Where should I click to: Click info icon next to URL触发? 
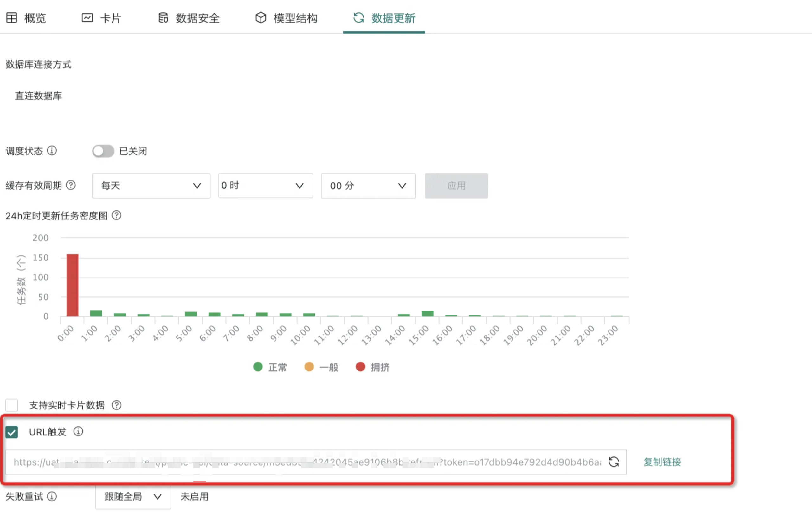tap(78, 432)
